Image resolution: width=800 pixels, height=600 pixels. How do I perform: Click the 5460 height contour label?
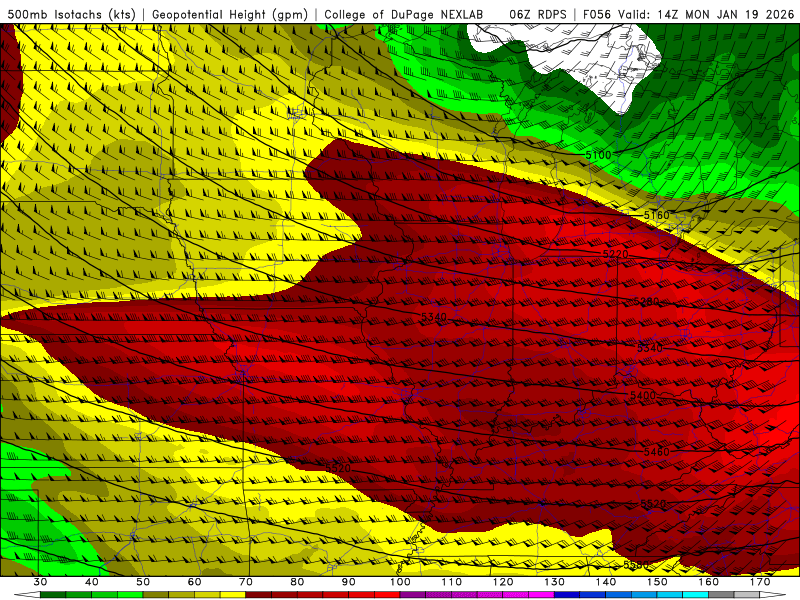(656, 452)
